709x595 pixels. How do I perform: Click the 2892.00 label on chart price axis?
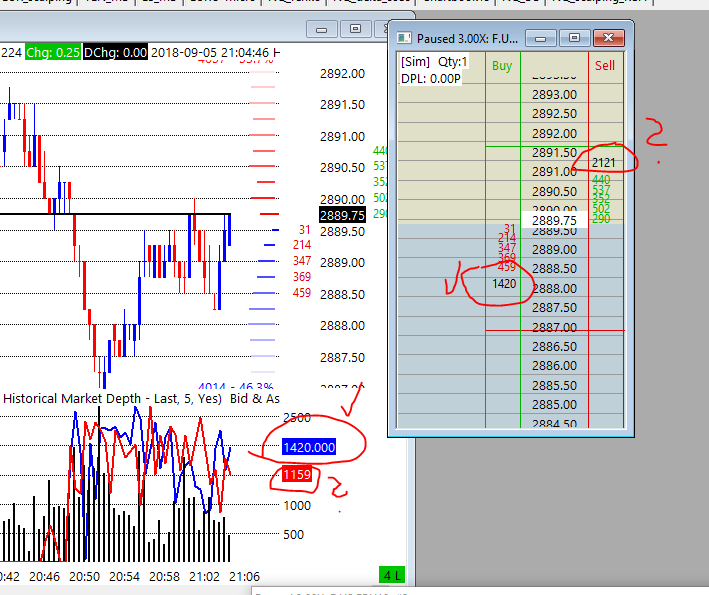pos(342,74)
